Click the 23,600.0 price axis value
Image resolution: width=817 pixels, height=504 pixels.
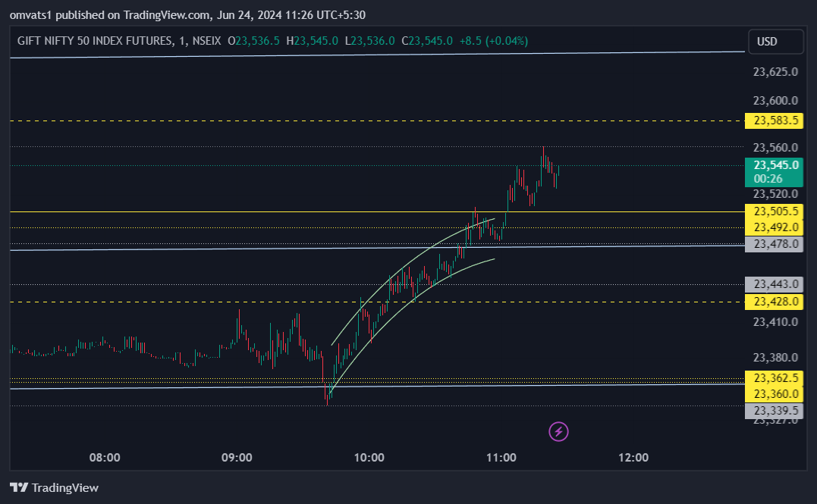pyautogui.click(x=775, y=101)
